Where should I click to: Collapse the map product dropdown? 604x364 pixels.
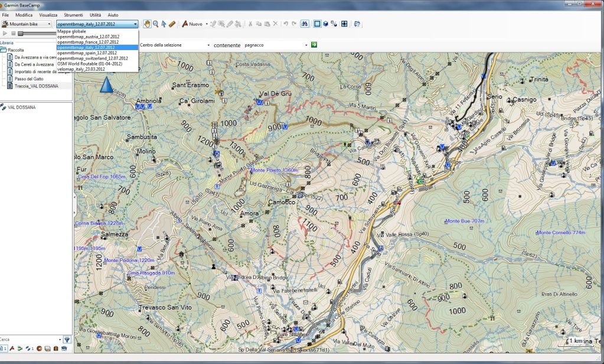point(135,24)
